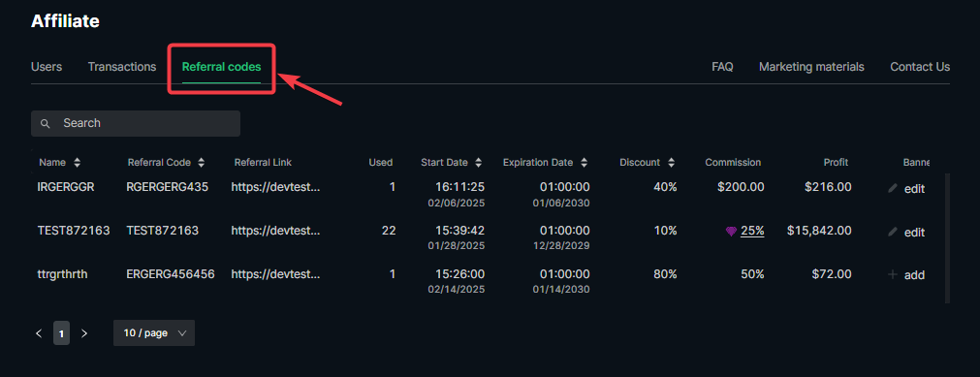Image resolution: width=980 pixels, height=377 pixels.
Task: Click the 40% discount value
Action: (665, 187)
